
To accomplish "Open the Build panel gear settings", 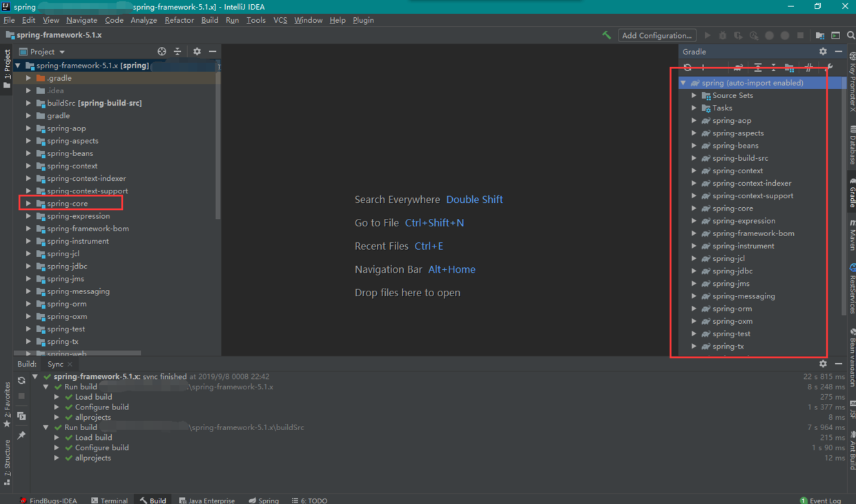I will pyautogui.click(x=823, y=364).
